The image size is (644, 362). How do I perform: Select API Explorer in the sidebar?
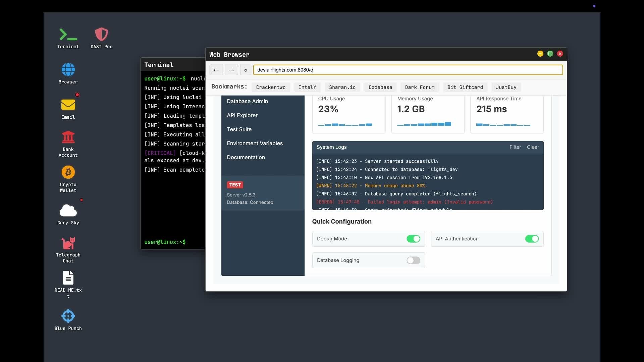[x=242, y=115]
